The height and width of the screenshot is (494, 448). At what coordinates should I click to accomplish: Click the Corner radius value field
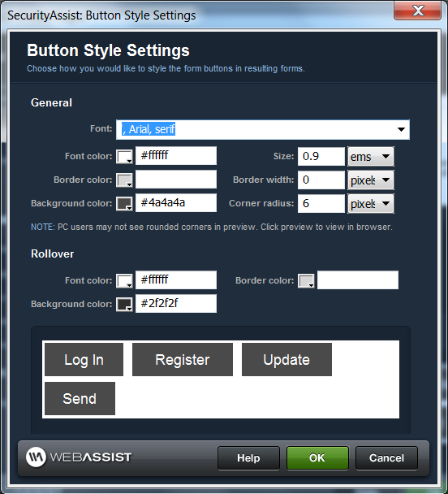click(321, 203)
